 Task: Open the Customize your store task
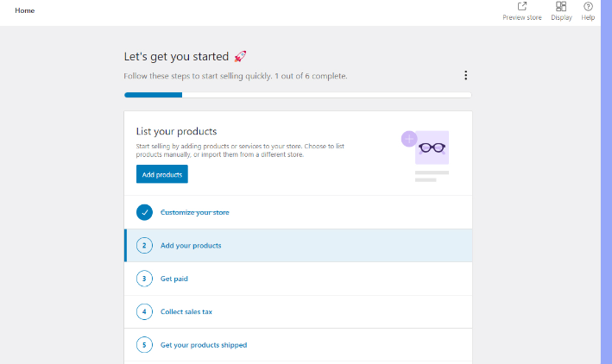(x=195, y=212)
